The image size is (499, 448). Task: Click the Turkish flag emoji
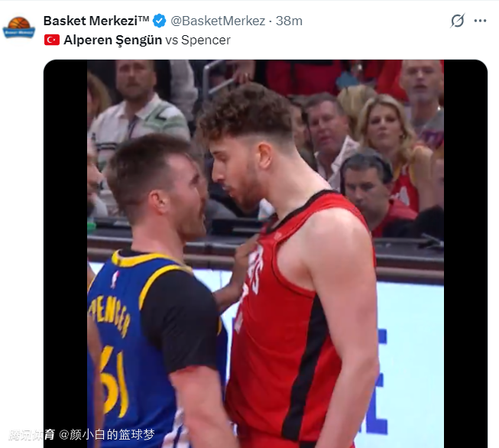click(52, 40)
